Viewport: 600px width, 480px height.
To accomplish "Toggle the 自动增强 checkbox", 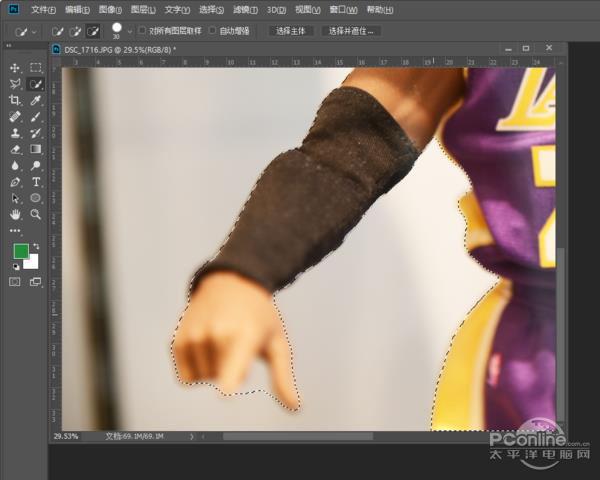I will pos(213,31).
